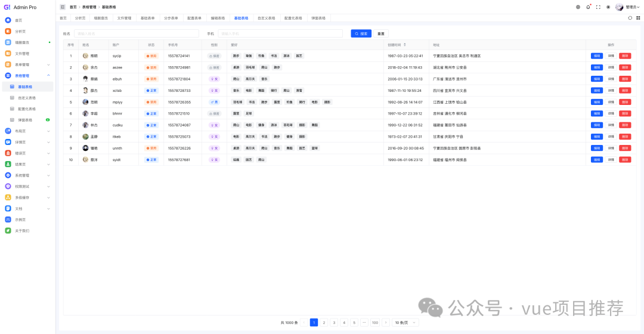Click the status tag in the bhnnr row
644x334 pixels.
coord(151,113)
